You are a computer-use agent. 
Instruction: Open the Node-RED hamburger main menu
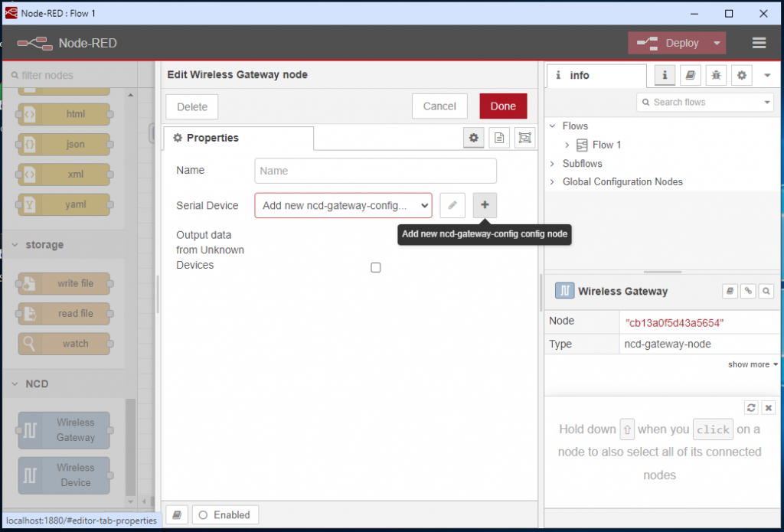click(759, 43)
